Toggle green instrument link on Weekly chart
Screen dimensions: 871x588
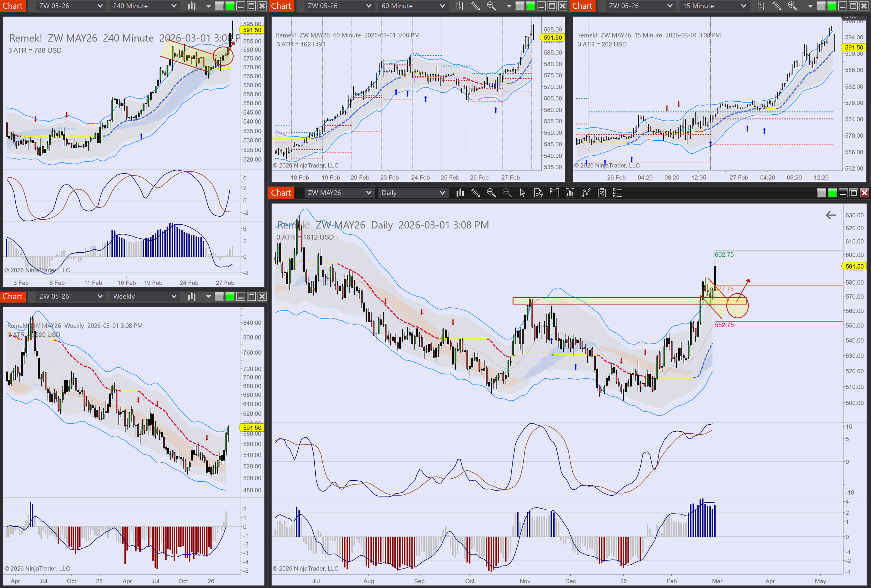click(230, 296)
